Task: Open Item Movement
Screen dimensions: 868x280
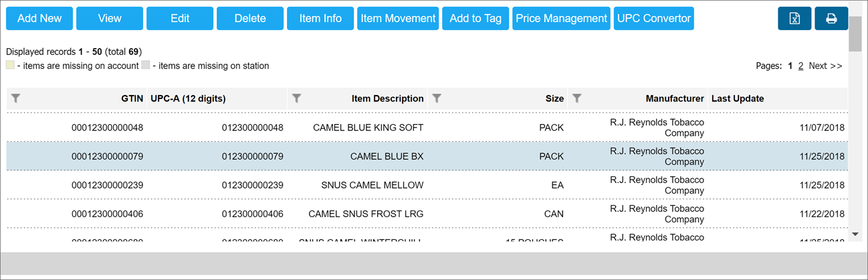Action: (x=398, y=19)
